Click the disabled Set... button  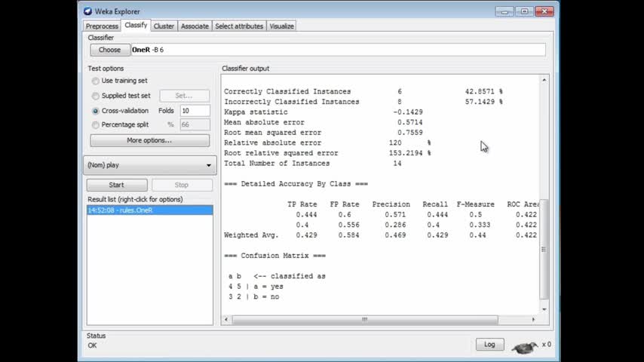point(184,96)
